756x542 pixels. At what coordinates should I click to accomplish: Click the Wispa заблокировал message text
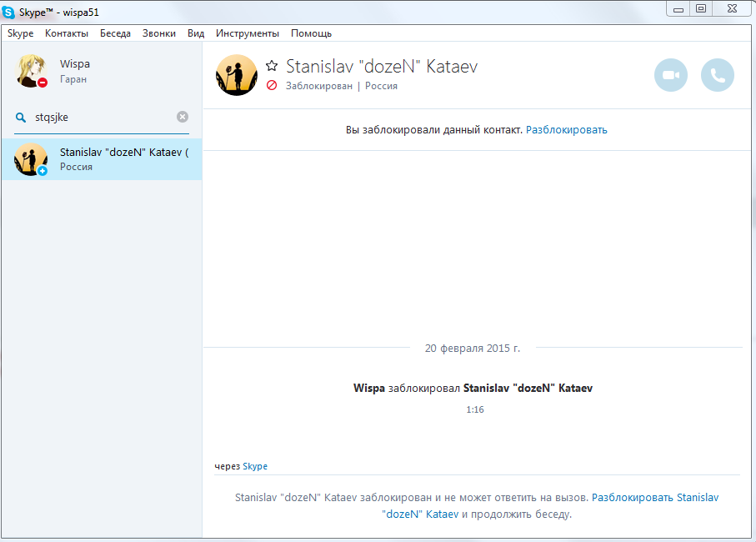(x=473, y=389)
